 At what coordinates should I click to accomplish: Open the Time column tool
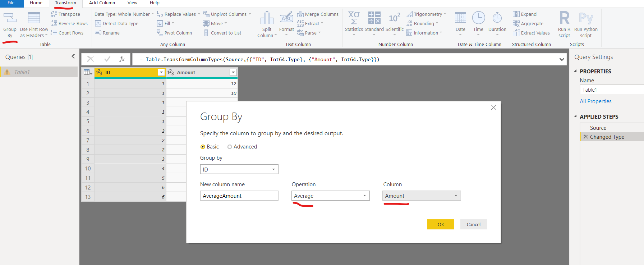point(478,24)
